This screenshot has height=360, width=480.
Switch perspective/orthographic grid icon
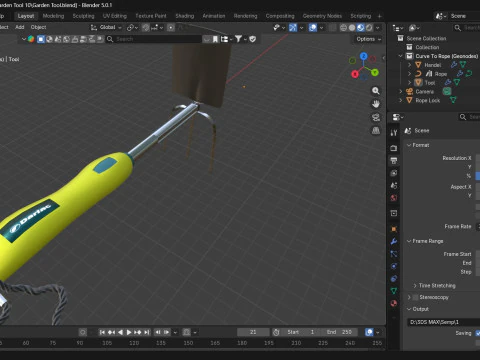(x=376, y=131)
